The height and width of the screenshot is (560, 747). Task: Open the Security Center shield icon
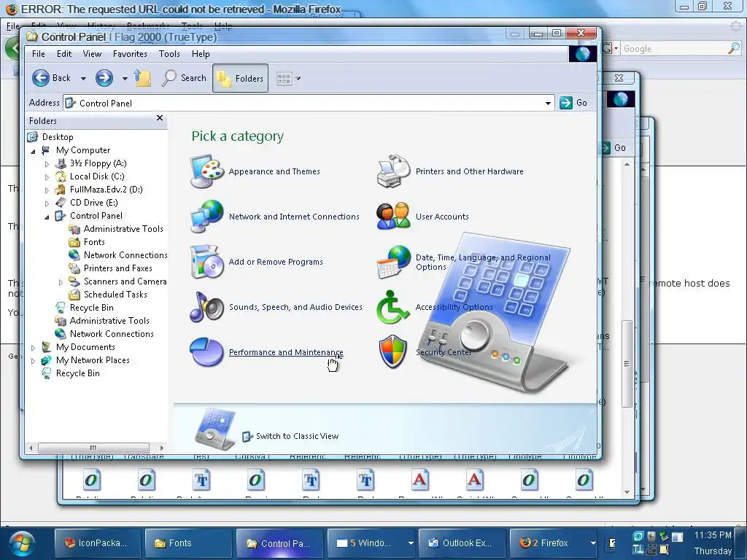[393, 352]
